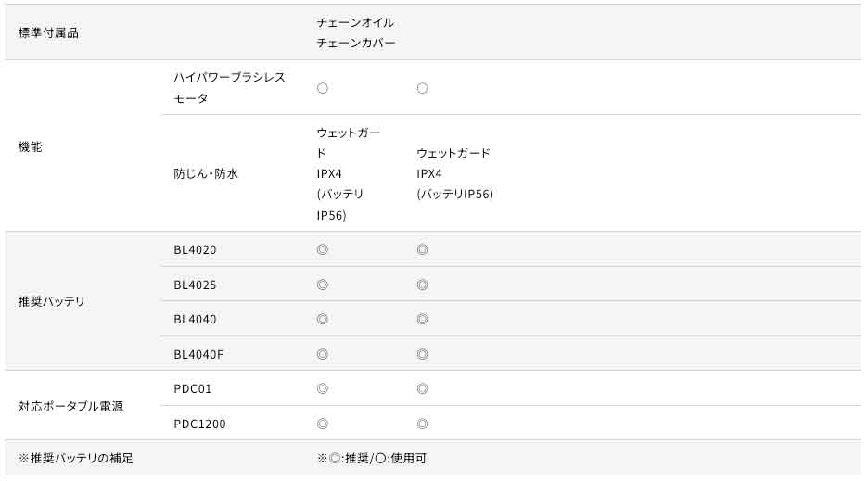
Task: Click the BL4040F row's second double-circle mark
Action: click(x=422, y=354)
